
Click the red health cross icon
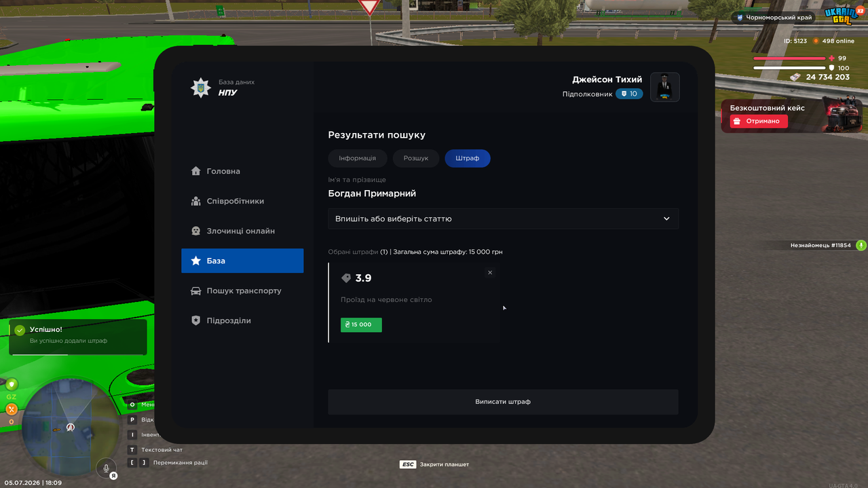pyautogui.click(x=832, y=58)
